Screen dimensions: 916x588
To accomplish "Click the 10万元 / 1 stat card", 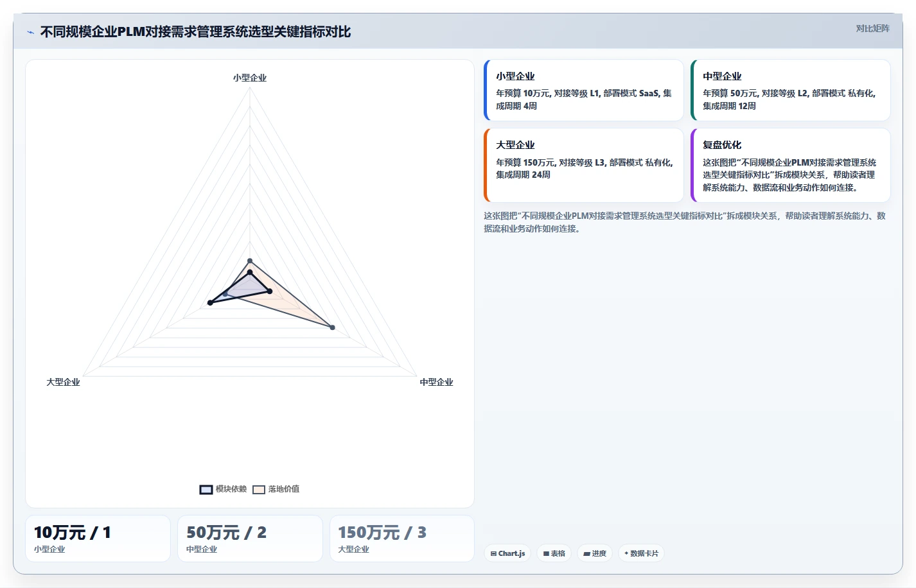I will click(98, 539).
